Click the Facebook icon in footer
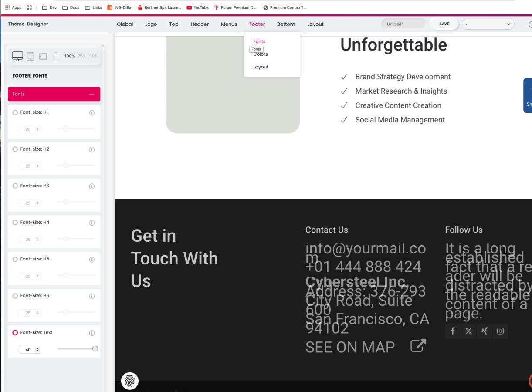The height and width of the screenshot is (392, 532). pos(453,331)
